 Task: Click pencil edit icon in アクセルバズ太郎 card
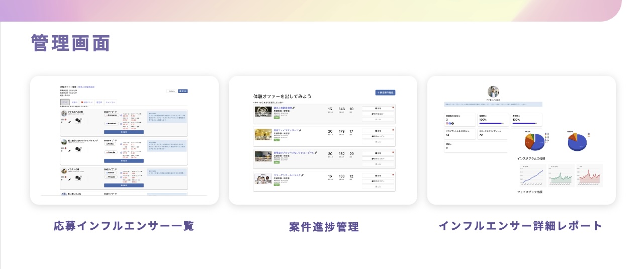coord(70,122)
